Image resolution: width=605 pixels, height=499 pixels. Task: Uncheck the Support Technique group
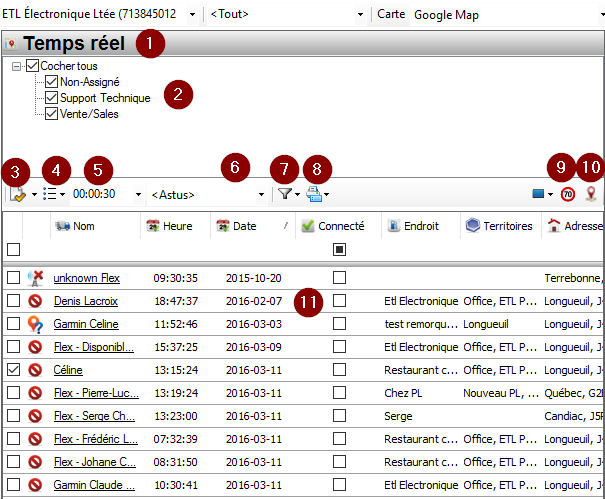point(52,98)
